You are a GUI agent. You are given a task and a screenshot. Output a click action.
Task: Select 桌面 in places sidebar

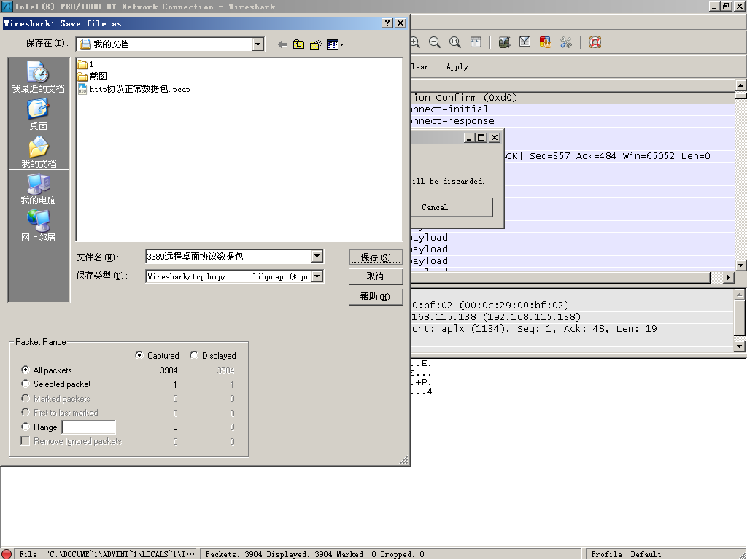pos(38,114)
